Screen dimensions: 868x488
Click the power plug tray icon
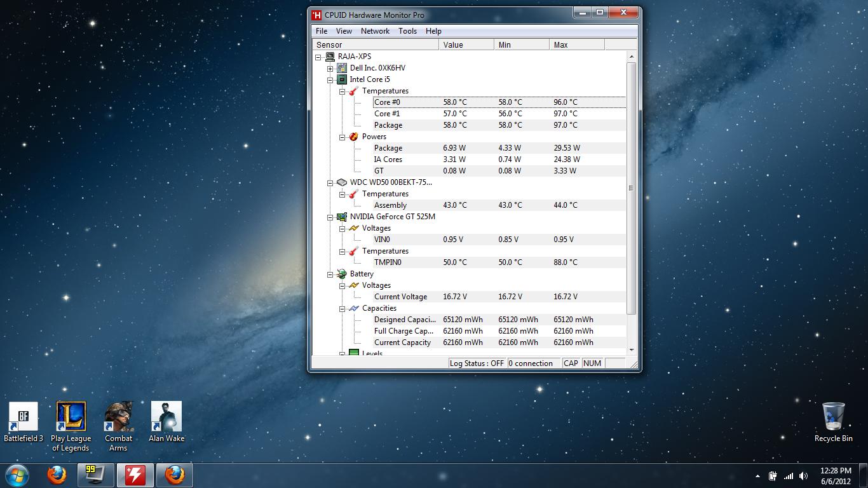[x=773, y=476]
